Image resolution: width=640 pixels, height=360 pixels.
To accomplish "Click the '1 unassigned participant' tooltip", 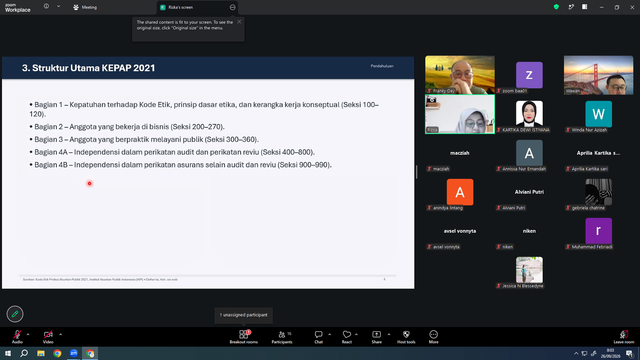I will (244, 315).
